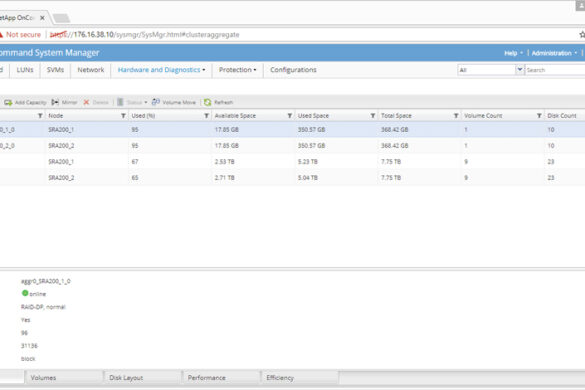Sort by the Used (%) column header
Viewport: 585px width, 390px height.
143,116
